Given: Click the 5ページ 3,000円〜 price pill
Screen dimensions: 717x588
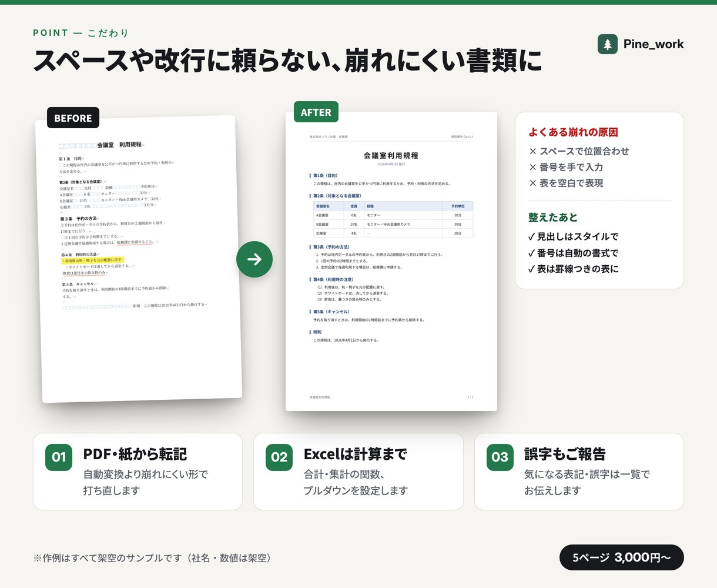Looking at the screenshot, I should [x=621, y=557].
